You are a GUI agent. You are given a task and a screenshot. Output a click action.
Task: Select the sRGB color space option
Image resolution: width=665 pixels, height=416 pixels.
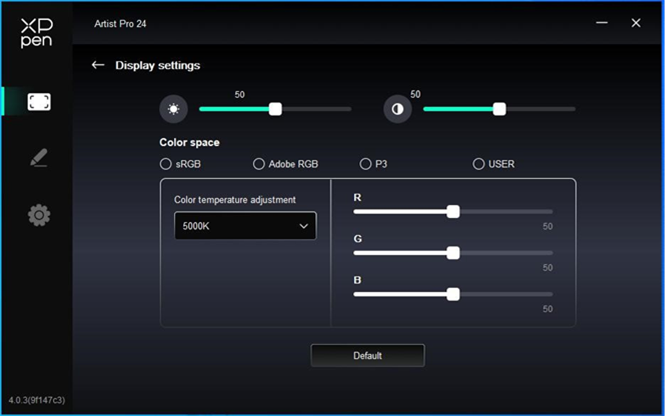[x=166, y=163]
